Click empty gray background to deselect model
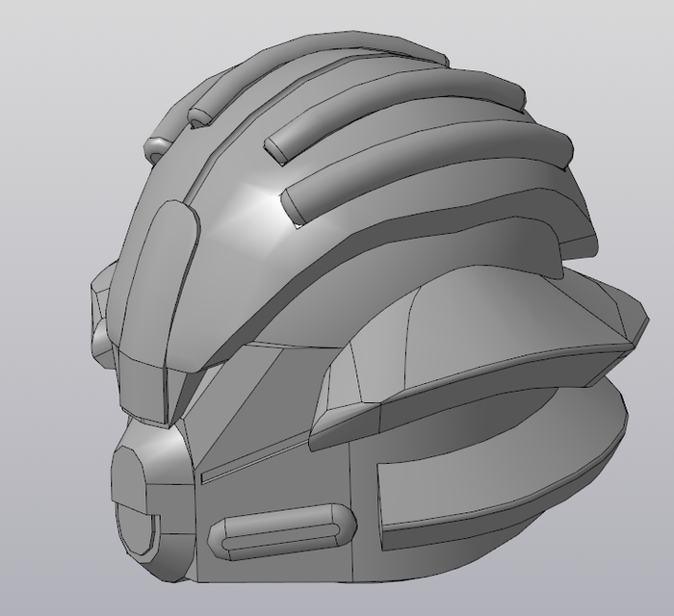674x616 pixels. [58, 77]
